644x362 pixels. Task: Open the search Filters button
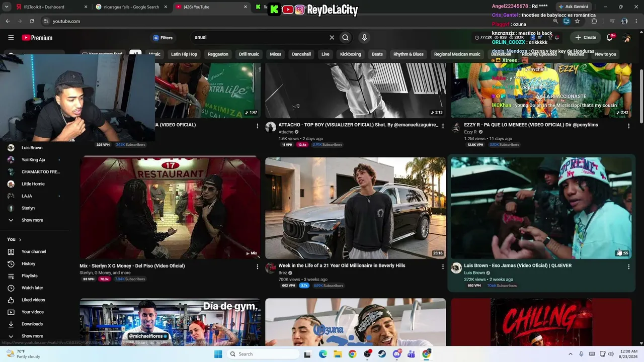coord(163,38)
